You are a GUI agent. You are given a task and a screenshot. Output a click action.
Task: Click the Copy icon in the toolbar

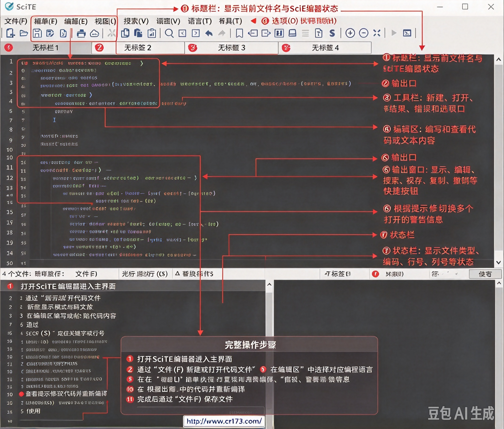[x=125, y=33]
